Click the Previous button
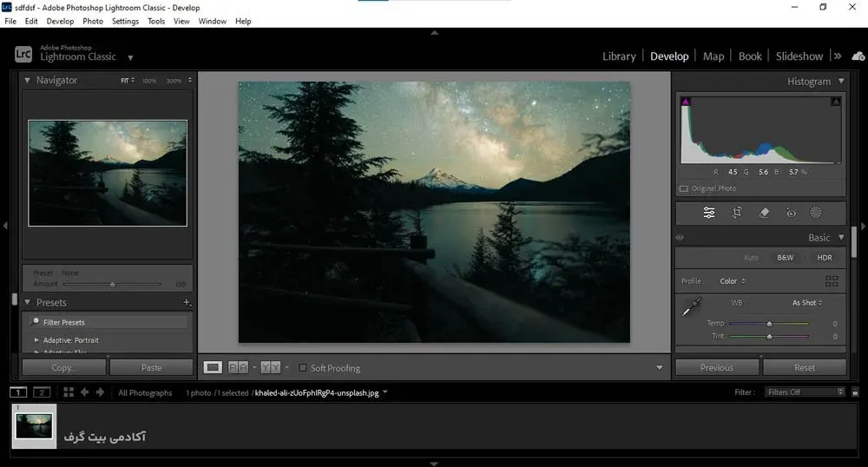This screenshot has height=467, width=868. pyautogui.click(x=717, y=367)
